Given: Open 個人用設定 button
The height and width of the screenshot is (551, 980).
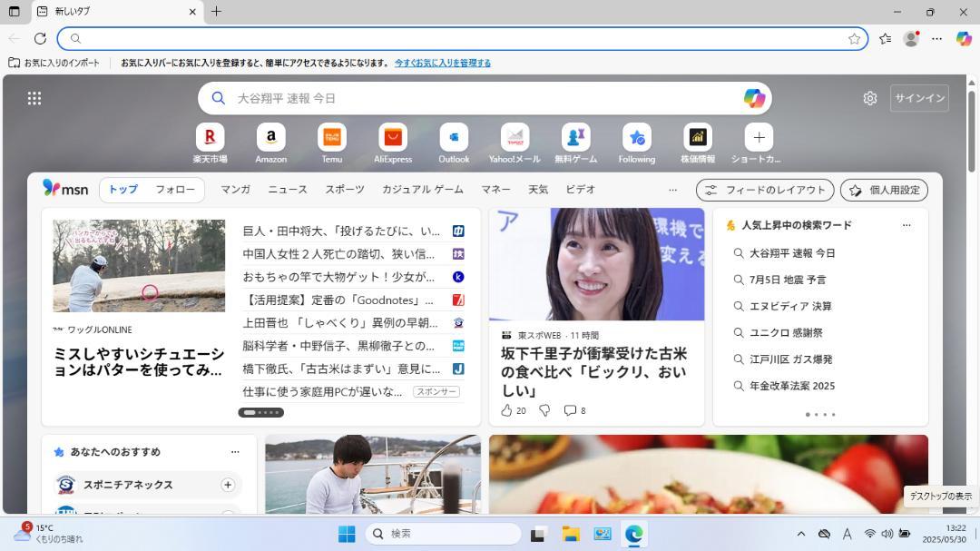Looking at the screenshot, I should pyautogui.click(x=884, y=190).
